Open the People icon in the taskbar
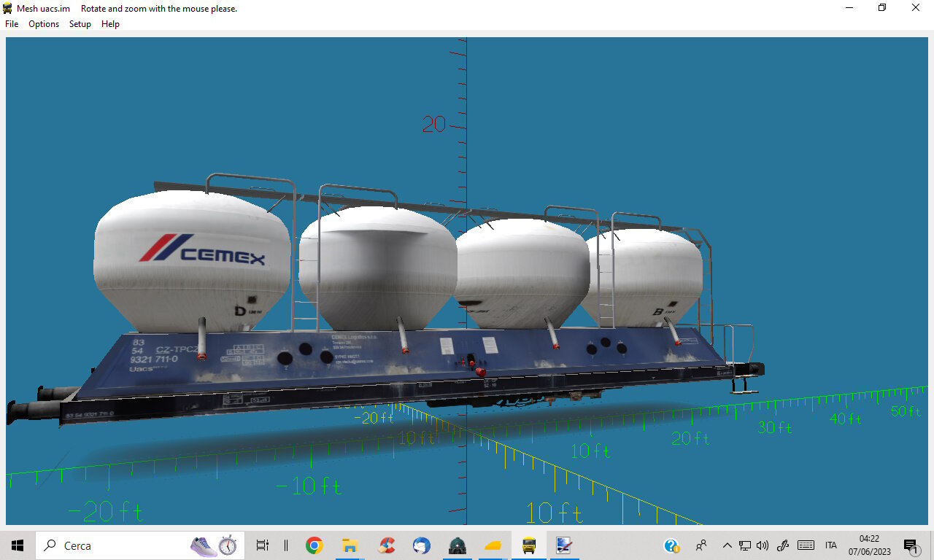This screenshot has width=934, height=560. 701,545
